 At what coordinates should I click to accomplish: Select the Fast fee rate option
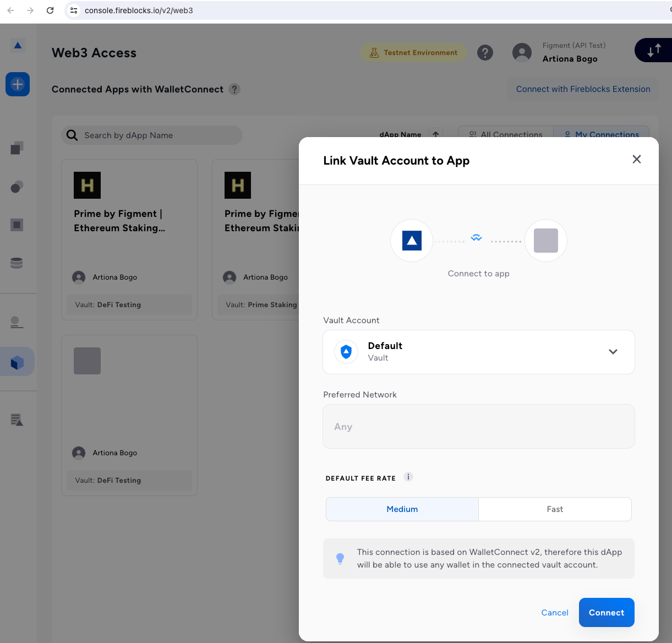[x=555, y=509]
